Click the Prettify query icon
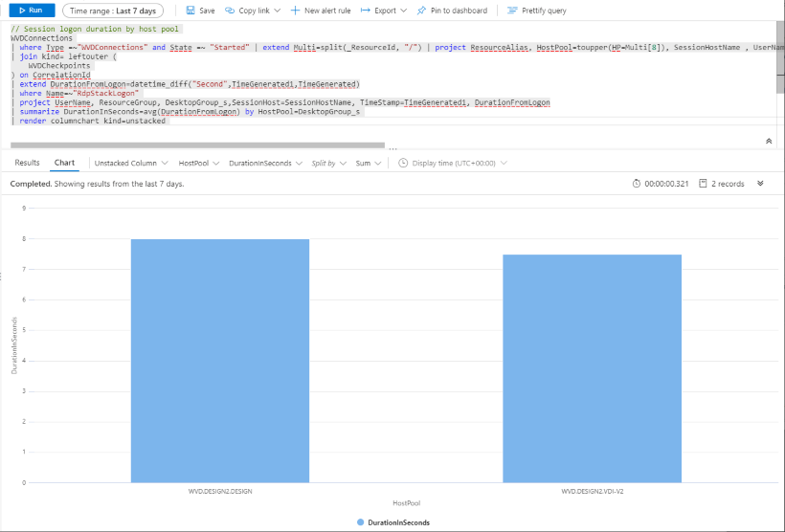Screen dimensions: 785x532 pyautogui.click(x=511, y=11)
